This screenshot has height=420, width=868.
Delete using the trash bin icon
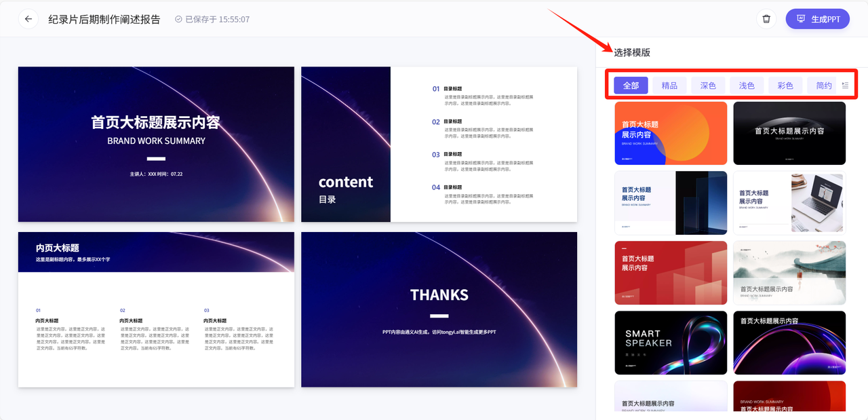click(x=766, y=19)
